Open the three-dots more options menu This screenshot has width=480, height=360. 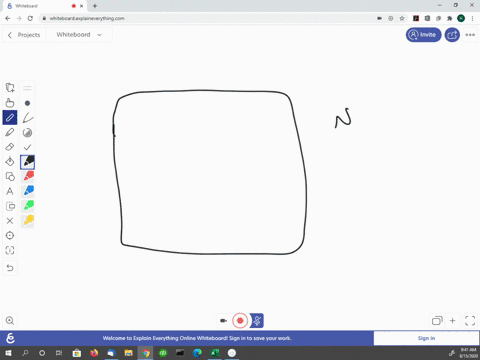click(470, 35)
